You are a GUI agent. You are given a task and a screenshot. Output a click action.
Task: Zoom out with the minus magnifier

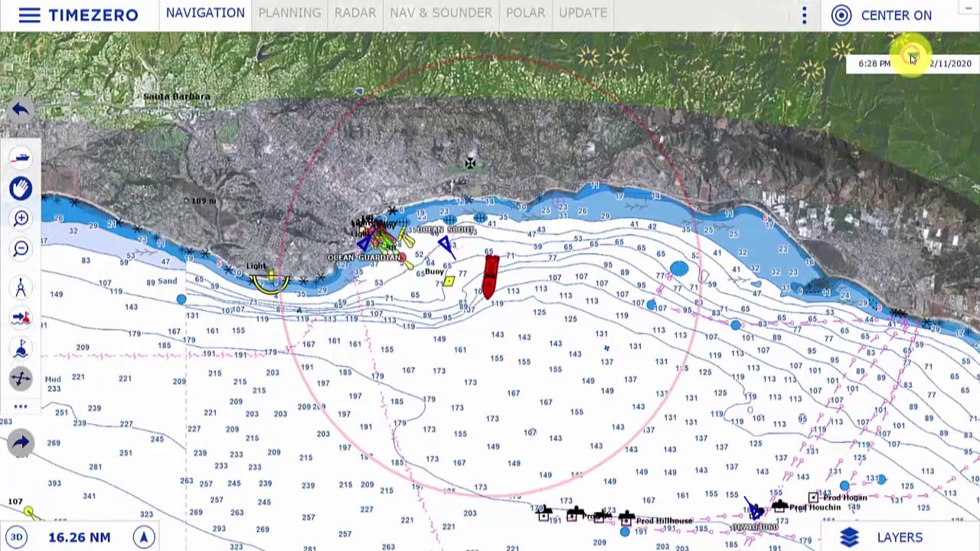[21, 249]
